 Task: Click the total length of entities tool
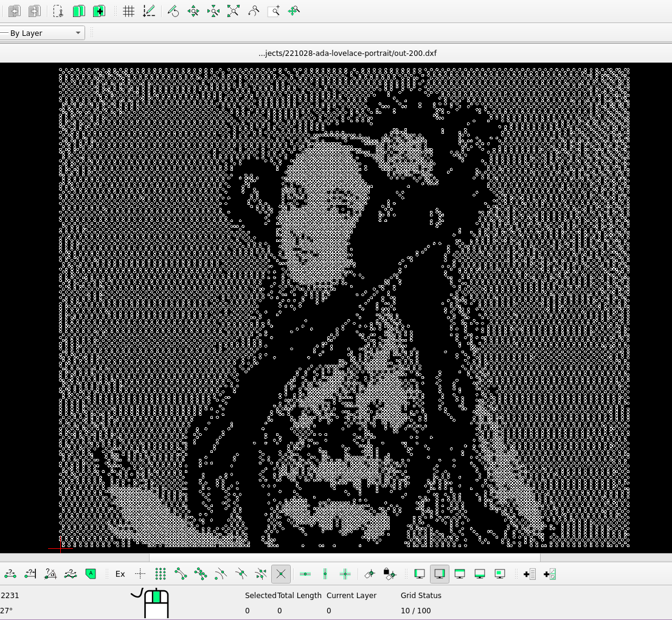click(x=71, y=574)
